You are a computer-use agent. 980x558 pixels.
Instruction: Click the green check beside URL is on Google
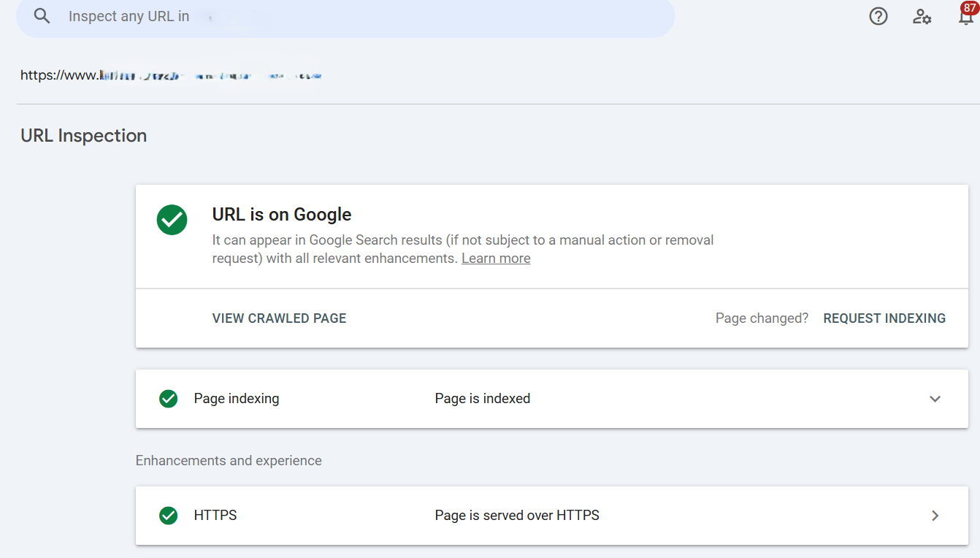tap(172, 220)
